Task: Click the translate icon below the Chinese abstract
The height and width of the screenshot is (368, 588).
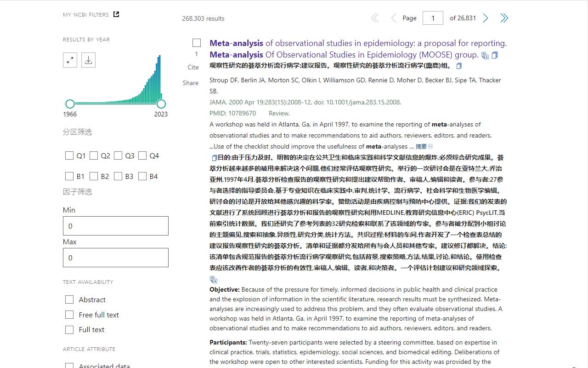Action: tap(213, 279)
